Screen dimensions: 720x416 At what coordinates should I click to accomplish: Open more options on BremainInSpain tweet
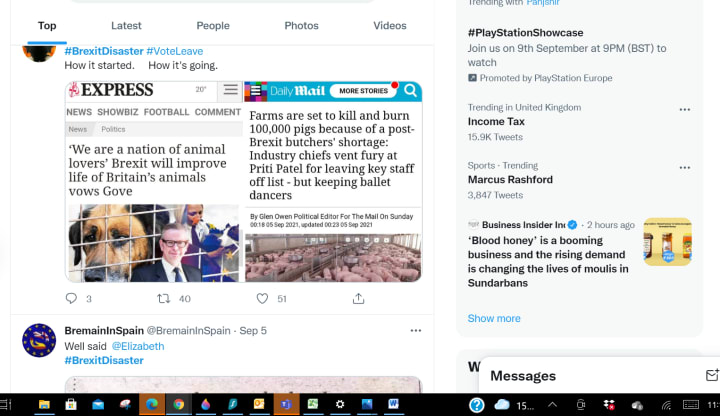416,331
